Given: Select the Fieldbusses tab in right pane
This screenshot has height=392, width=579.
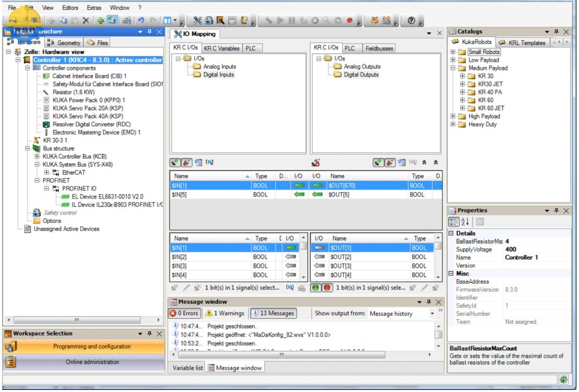Looking at the screenshot, I should point(379,48).
